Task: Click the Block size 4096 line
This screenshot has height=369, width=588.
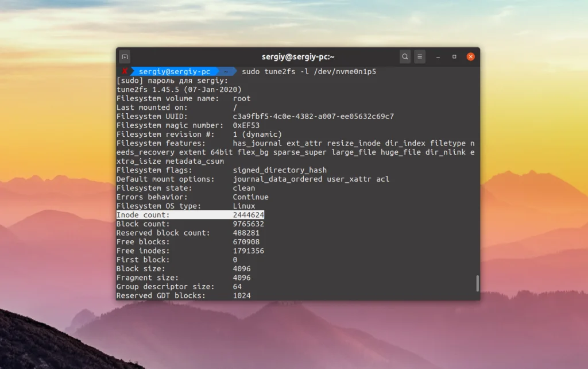Action: (184, 268)
